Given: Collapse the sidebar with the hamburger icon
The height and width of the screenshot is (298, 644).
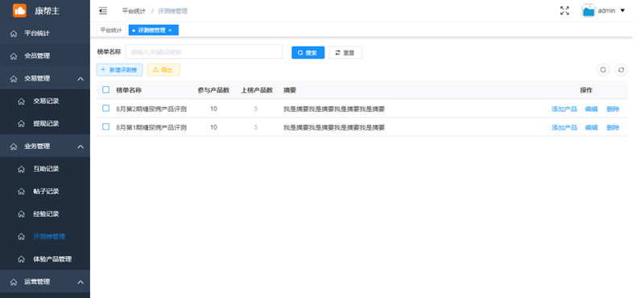Looking at the screenshot, I should pos(103,11).
